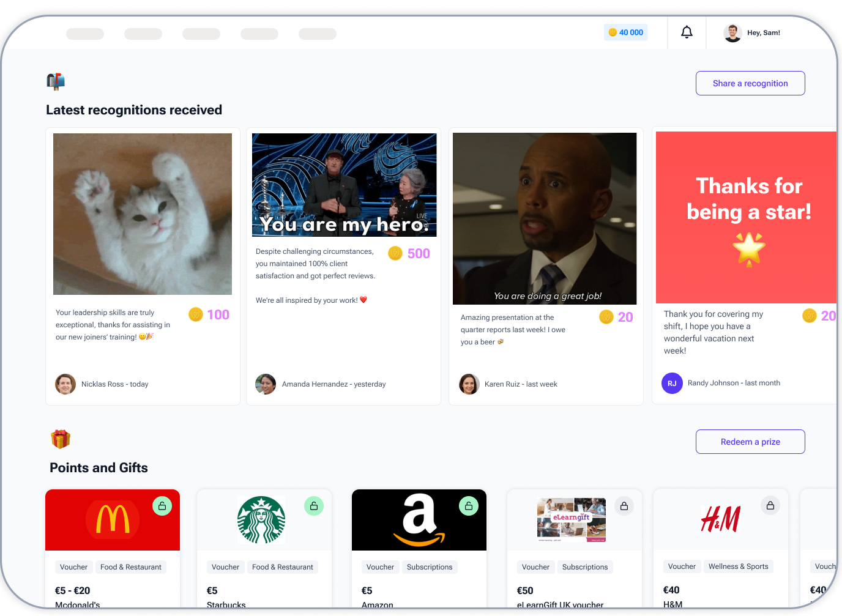Click the unlocked icon on Starbucks card
This screenshot has width=842, height=616.
point(313,506)
